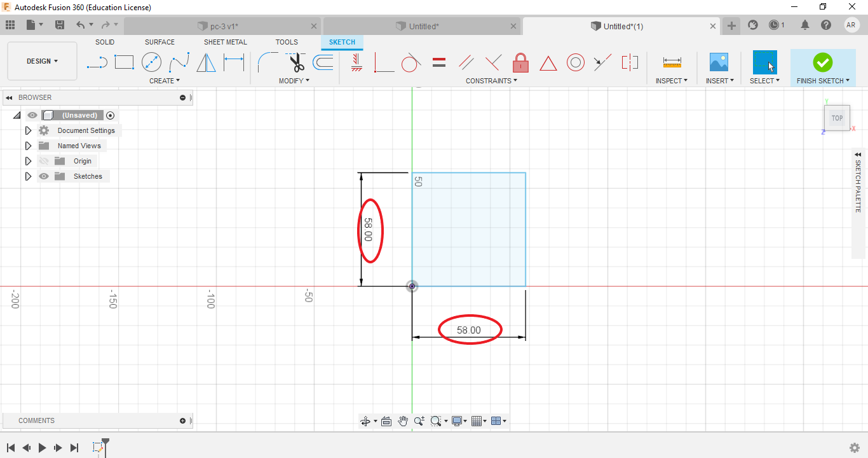Apply the Perpendicular constraint
868x458 pixels.
click(x=493, y=62)
